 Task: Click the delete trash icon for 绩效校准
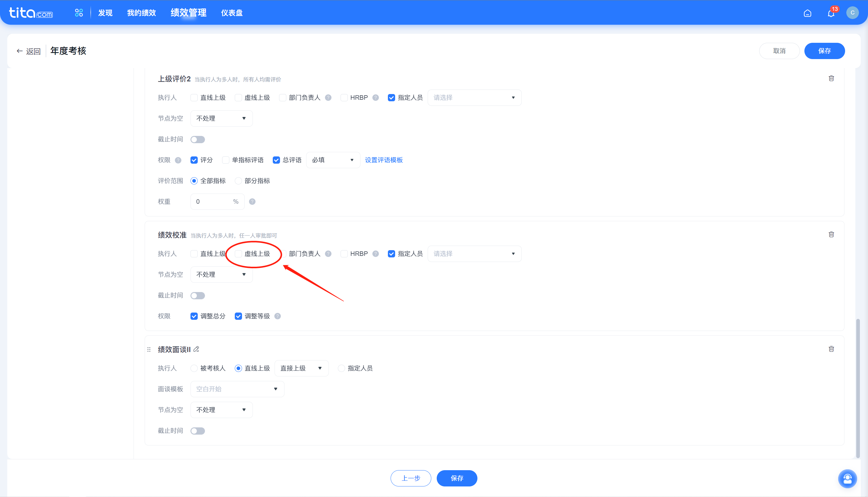(831, 235)
